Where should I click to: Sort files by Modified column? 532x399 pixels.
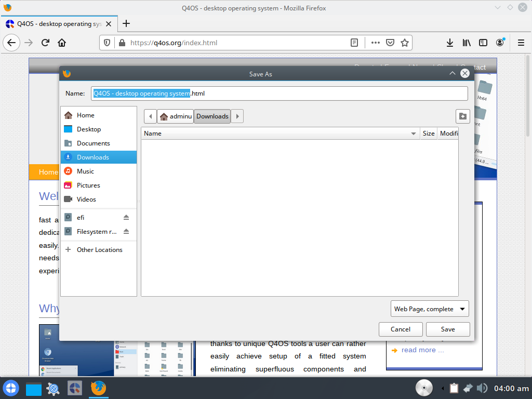(x=448, y=134)
